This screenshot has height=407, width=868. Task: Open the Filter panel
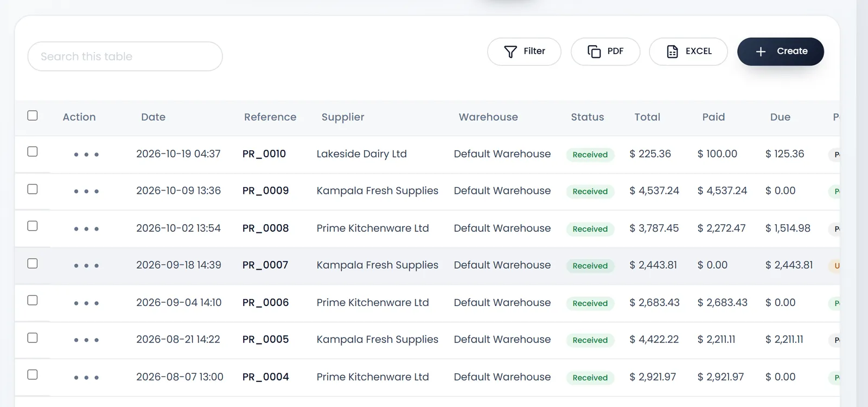pyautogui.click(x=524, y=52)
